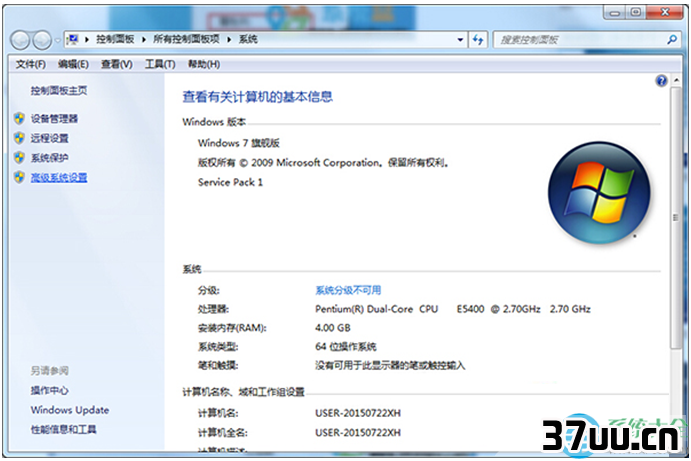The height and width of the screenshot is (461, 691).
Task: Expand the arrow before 控制面板 breadcrumb
Action: (87, 40)
